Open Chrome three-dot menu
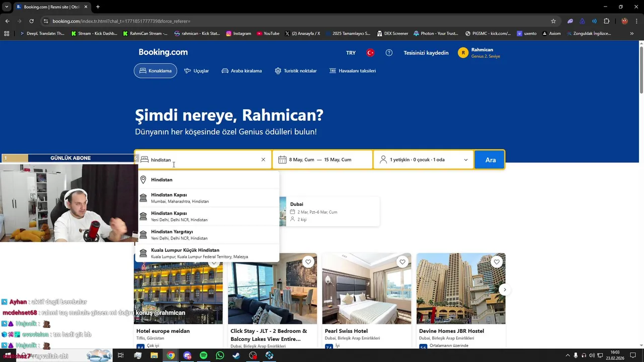Image resolution: width=644 pixels, height=362 pixels. [x=636, y=21]
